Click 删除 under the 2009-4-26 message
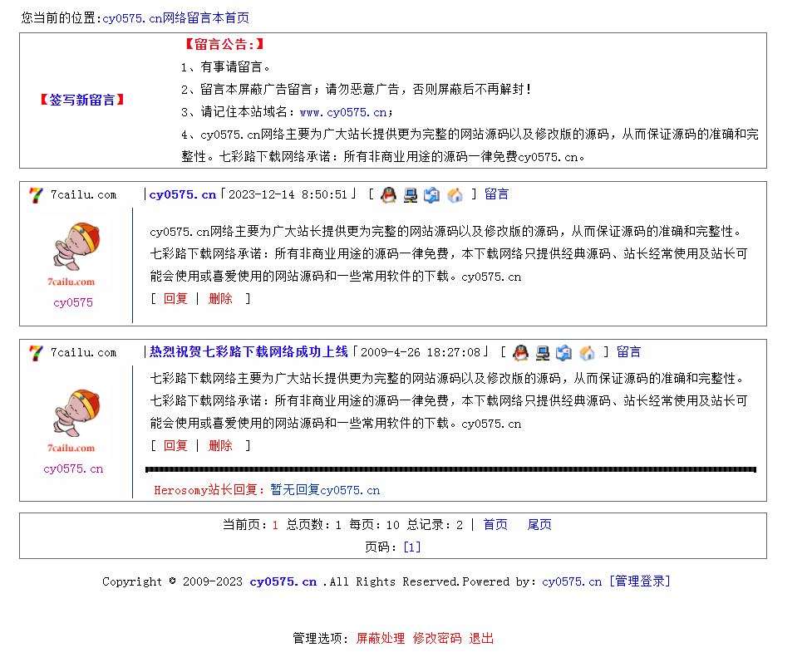Viewport: 812px width, 667px height. point(220,445)
